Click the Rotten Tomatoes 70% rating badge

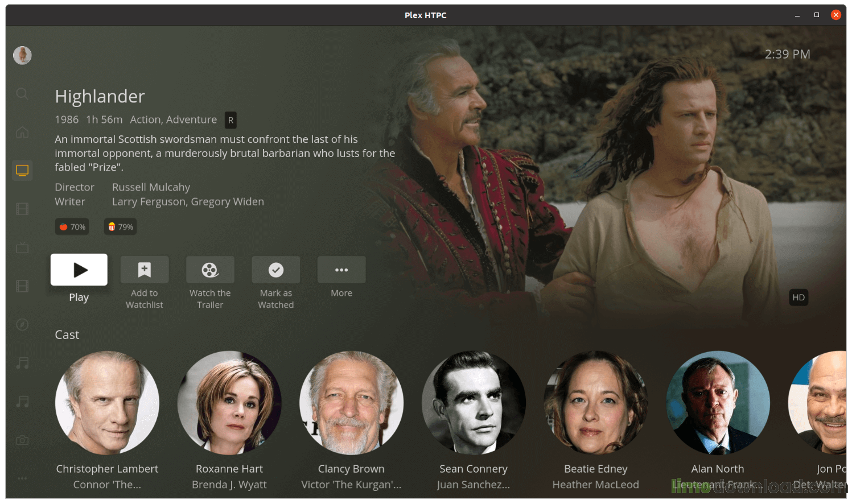(72, 226)
